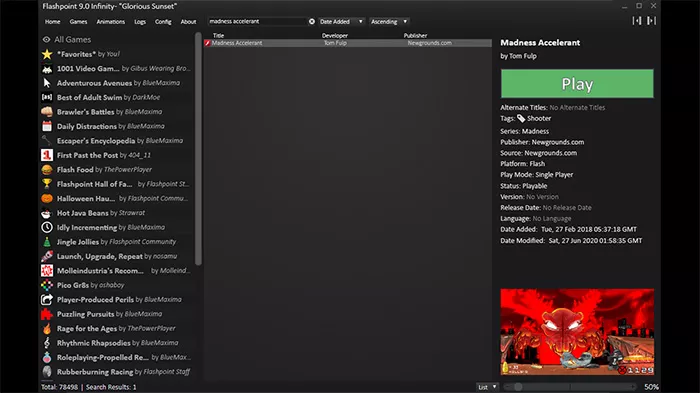700x393 pixels.
Task: Select the Launch, Upgrade, Repeat rocket icon
Action: 47,256
